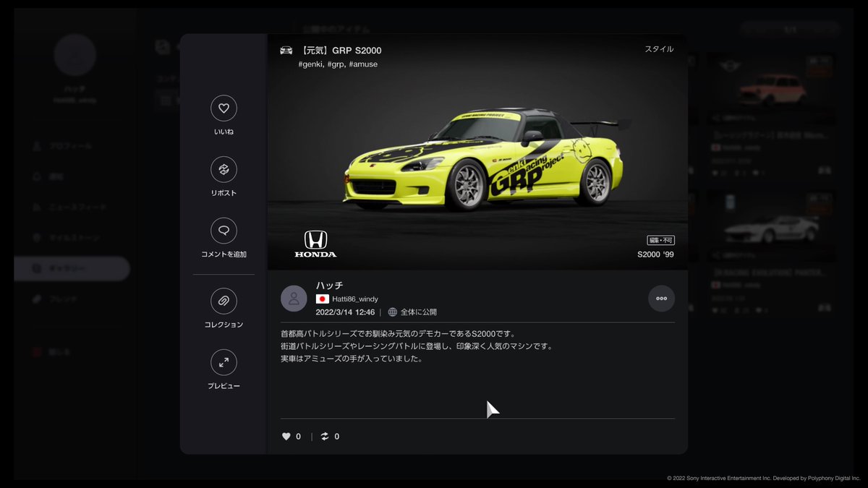Screen dimensions: 868x488
Task: Click the first description line about 首都高バトルシリーズ
Action: (x=397, y=334)
